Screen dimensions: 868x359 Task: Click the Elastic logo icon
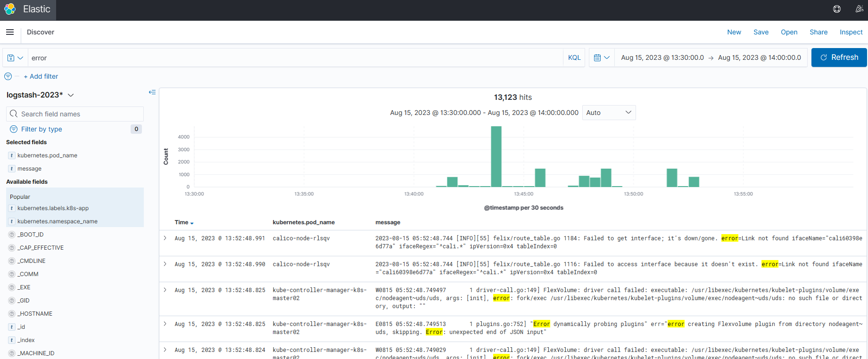[x=10, y=9]
